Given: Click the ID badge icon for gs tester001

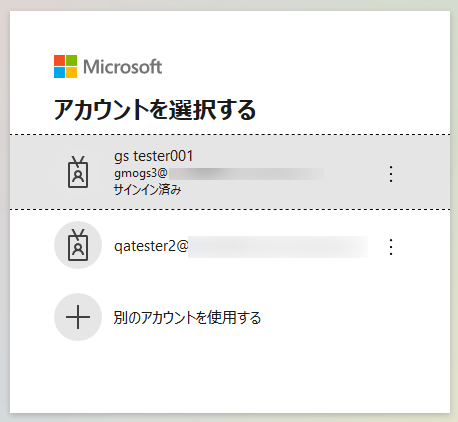Looking at the screenshot, I should click(78, 172).
